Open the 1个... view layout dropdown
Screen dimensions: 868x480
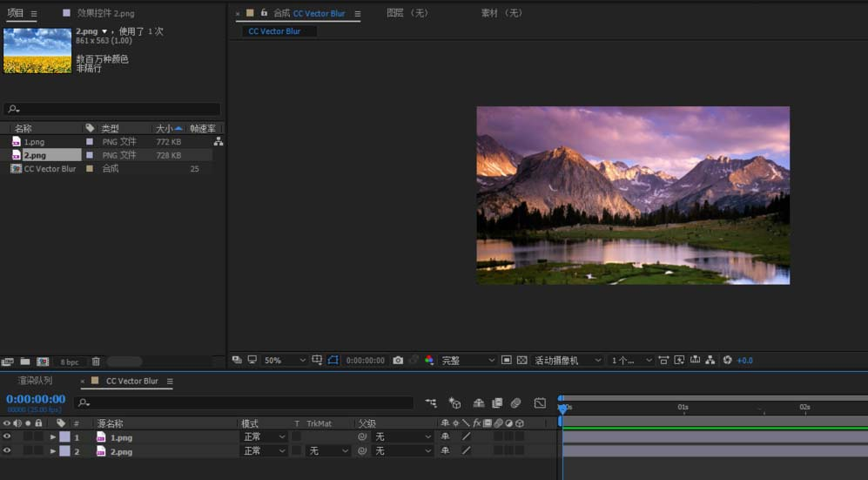pyautogui.click(x=631, y=361)
